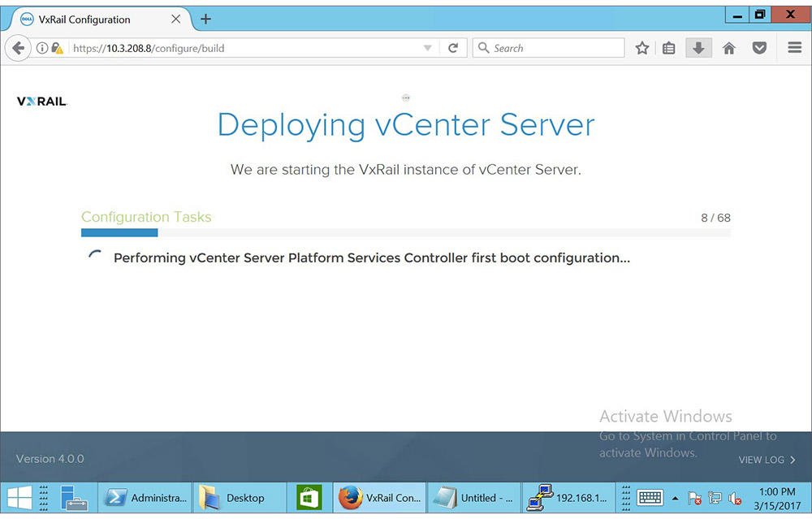Go back with the browser back arrow
This screenshot has height=519, width=812.
click(18, 48)
